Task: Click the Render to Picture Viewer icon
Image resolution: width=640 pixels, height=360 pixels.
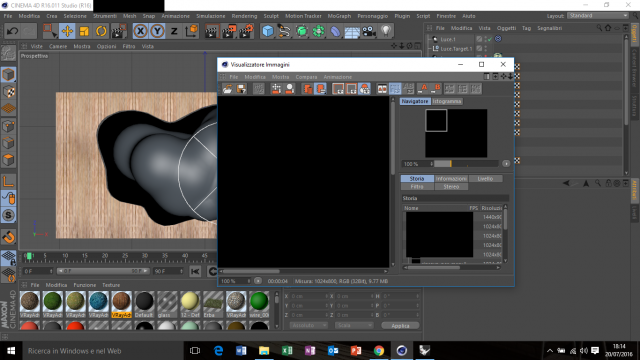Action: tap(229, 31)
